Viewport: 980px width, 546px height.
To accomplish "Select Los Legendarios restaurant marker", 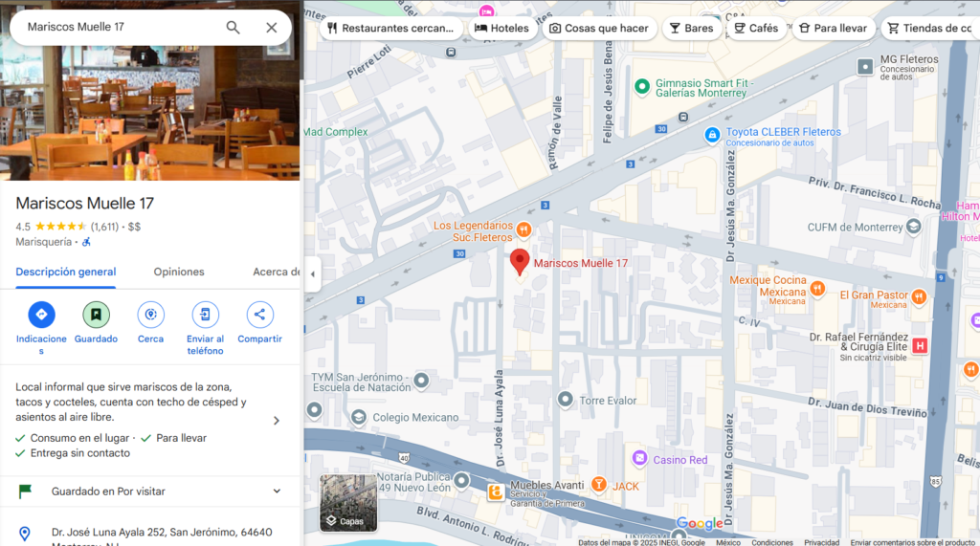I will pyautogui.click(x=523, y=229).
